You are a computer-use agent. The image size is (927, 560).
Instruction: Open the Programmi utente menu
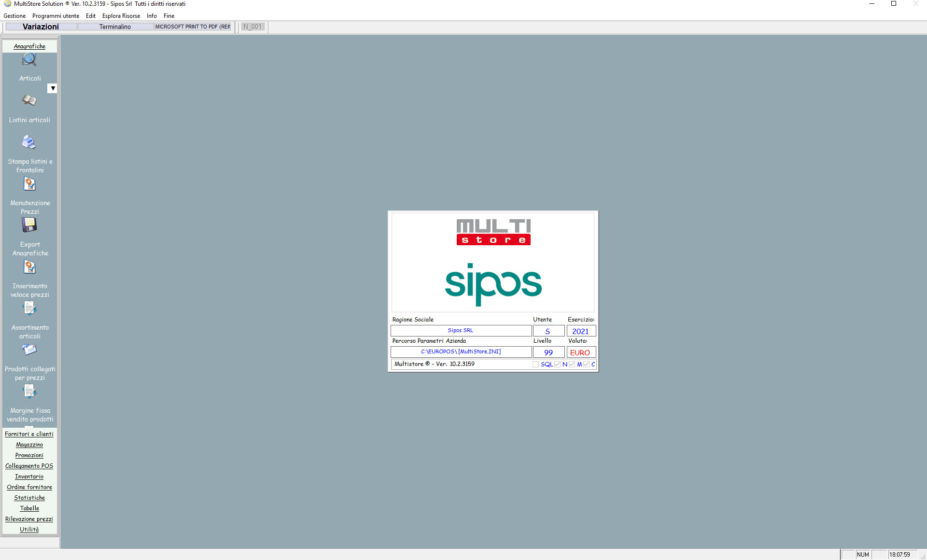[x=56, y=16]
